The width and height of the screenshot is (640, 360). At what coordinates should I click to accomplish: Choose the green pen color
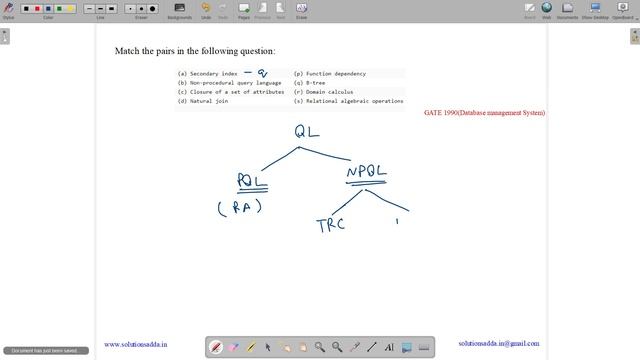pyautogui.click(x=59, y=9)
